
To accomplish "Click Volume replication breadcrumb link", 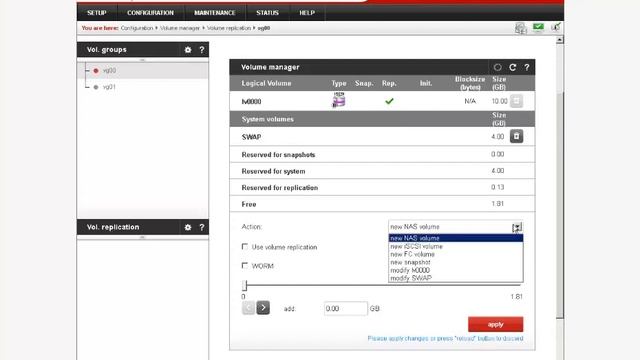I will tap(229, 28).
